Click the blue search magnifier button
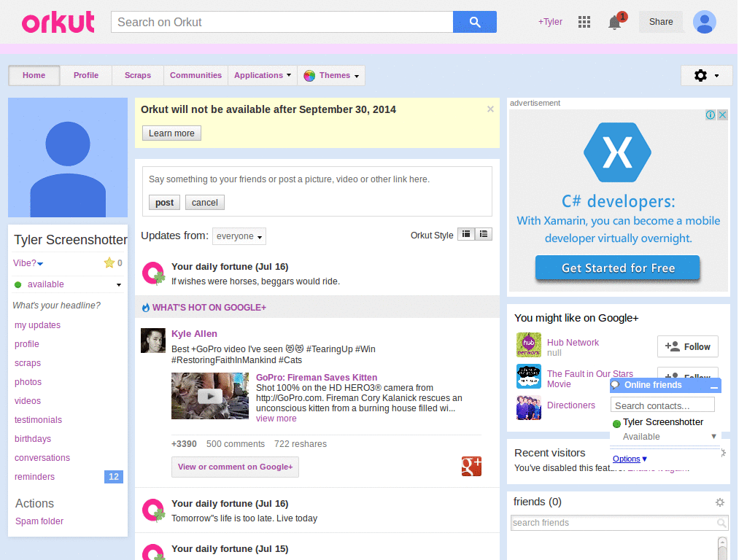 [x=474, y=22]
